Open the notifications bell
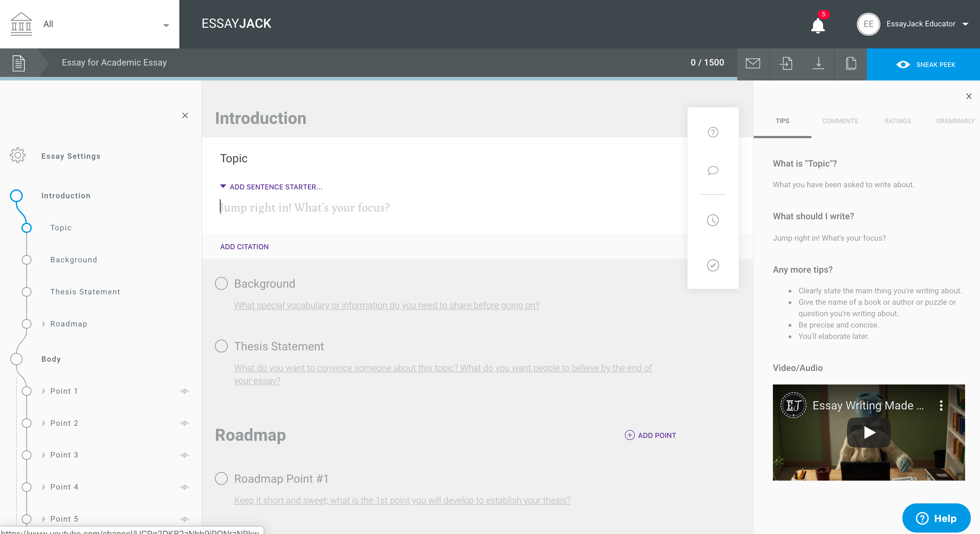Viewport: 980px width, 534px height. click(817, 26)
